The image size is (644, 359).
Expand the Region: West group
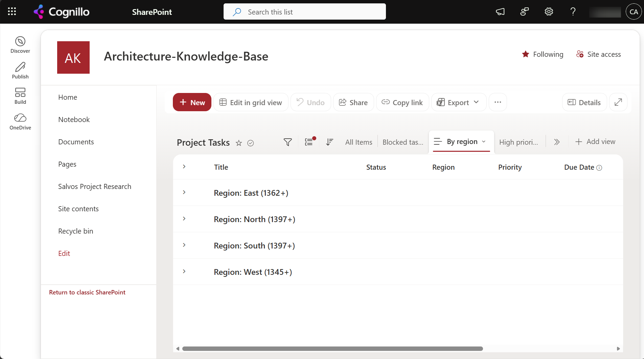pos(184,271)
